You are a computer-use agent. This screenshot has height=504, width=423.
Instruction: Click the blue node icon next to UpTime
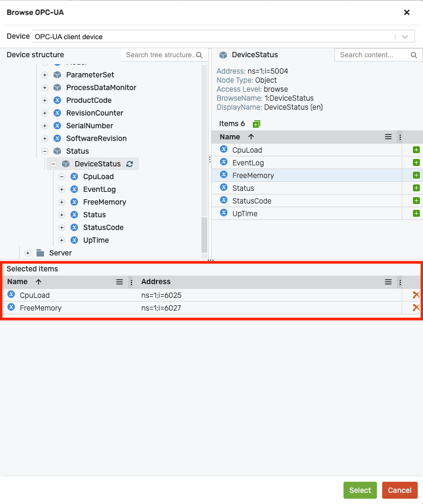point(74,240)
